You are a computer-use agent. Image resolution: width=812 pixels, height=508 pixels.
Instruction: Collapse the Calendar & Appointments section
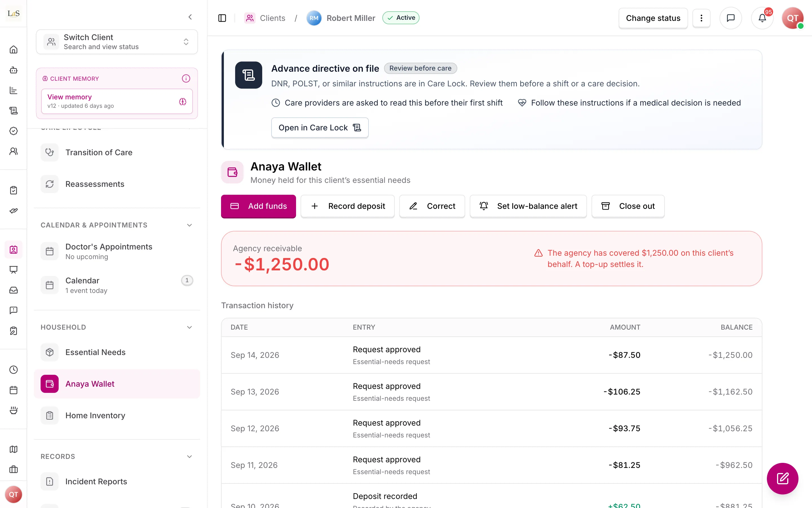click(x=189, y=225)
